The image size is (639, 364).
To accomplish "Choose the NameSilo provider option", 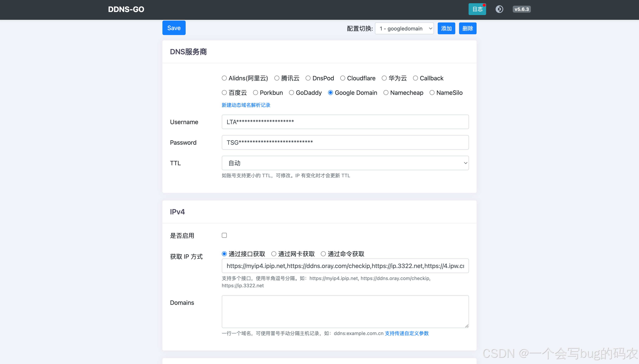I will (x=432, y=93).
